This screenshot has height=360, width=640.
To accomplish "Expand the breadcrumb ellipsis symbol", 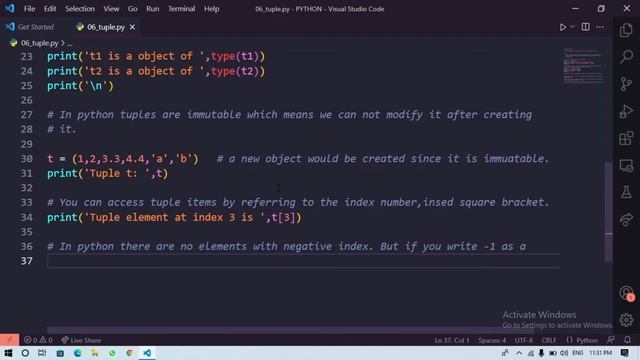I will click(x=70, y=43).
